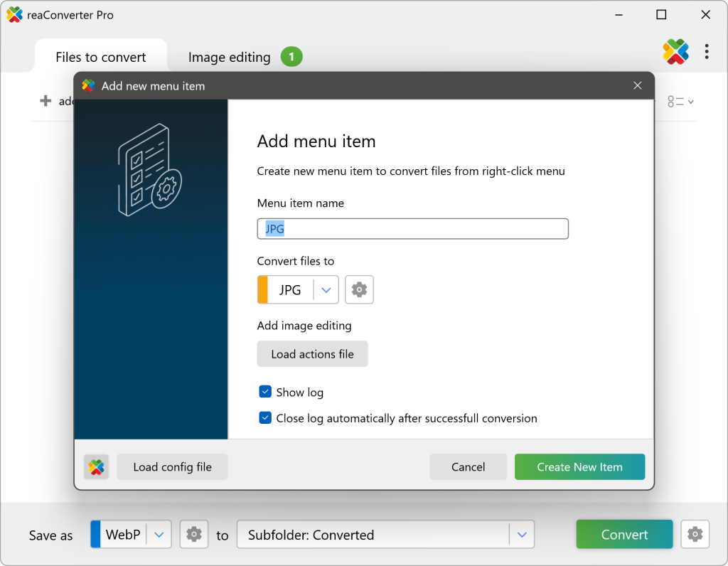728x566 pixels.
Task: Open JPG format settings gear in the dialog
Action: tap(359, 289)
